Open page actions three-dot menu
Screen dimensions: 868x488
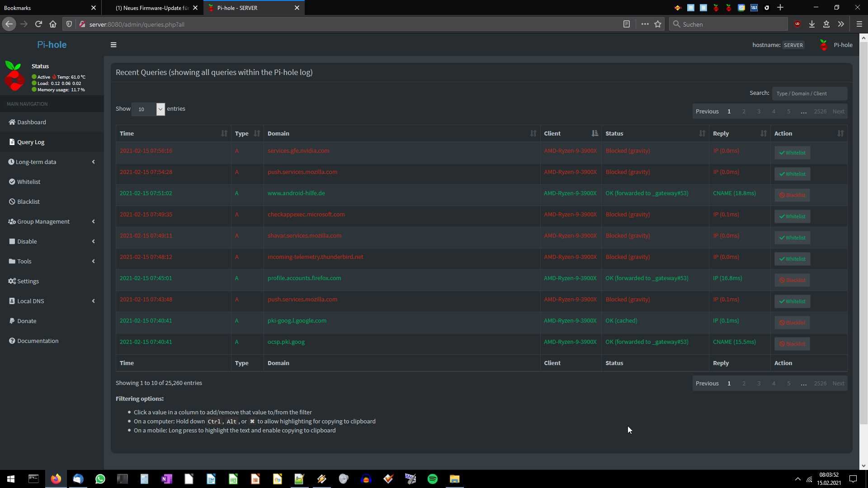pos(645,24)
